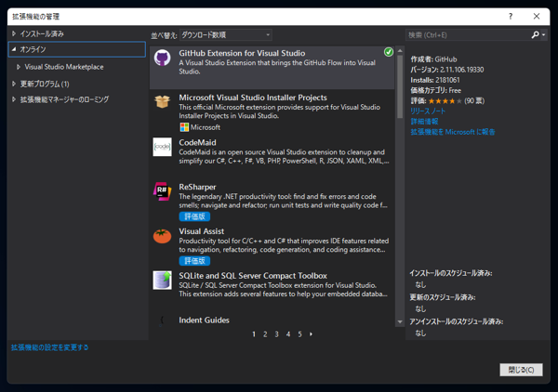Screen dimensions: 558x392
Task: Close the 拡張機能の管理 dialog
Action: (x=537, y=16)
